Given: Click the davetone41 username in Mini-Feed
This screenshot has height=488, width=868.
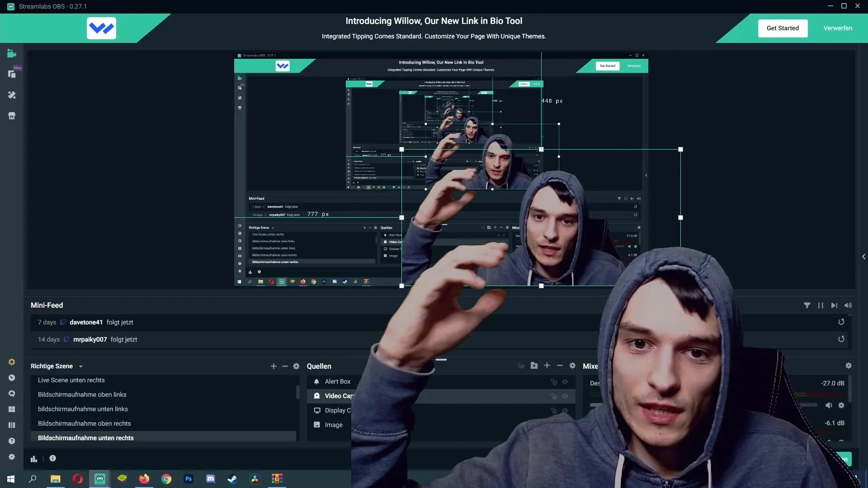Looking at the screenshot, I should click(86, 322).
